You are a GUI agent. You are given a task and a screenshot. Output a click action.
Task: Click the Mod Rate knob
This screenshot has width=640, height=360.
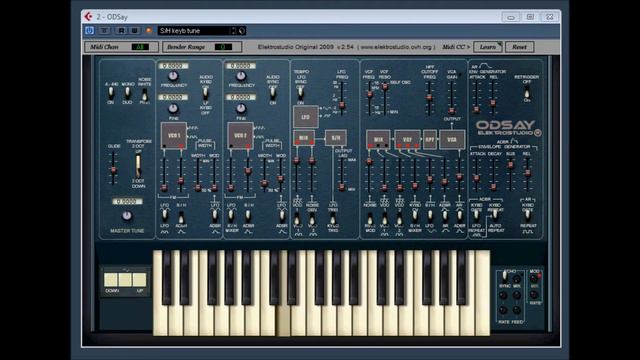click(534, 295)
